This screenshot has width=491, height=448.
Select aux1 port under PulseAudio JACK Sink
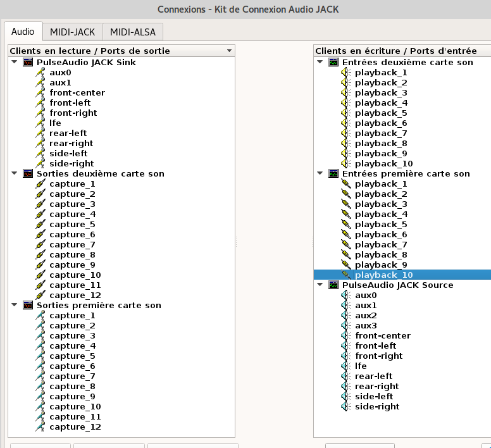pyautogui.click(x=61, y=83)
